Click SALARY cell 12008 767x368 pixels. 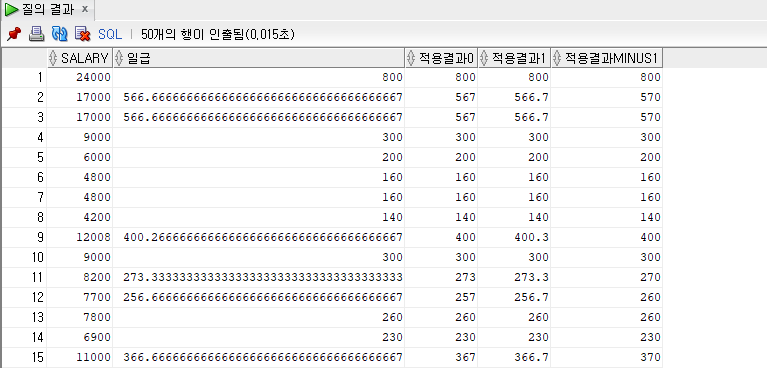[x=80, y=237]
